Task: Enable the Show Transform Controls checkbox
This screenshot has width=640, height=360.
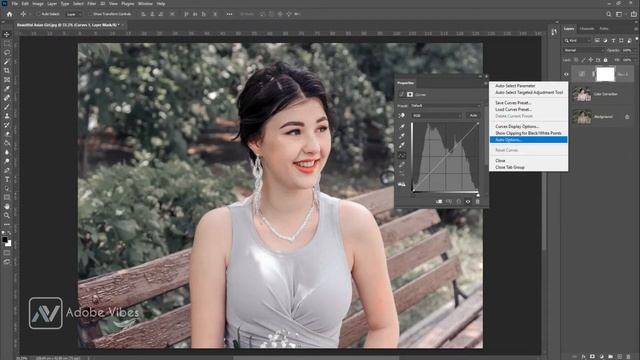Action: (x=90, y=14)
